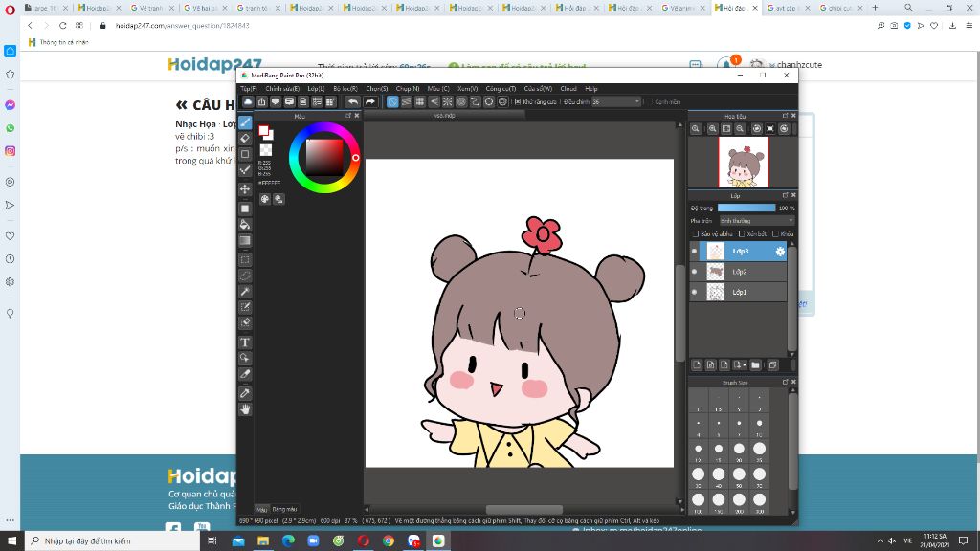Toggle visibility of Lớp3 layer
The image size is (980, 551).
pos(695,252)
